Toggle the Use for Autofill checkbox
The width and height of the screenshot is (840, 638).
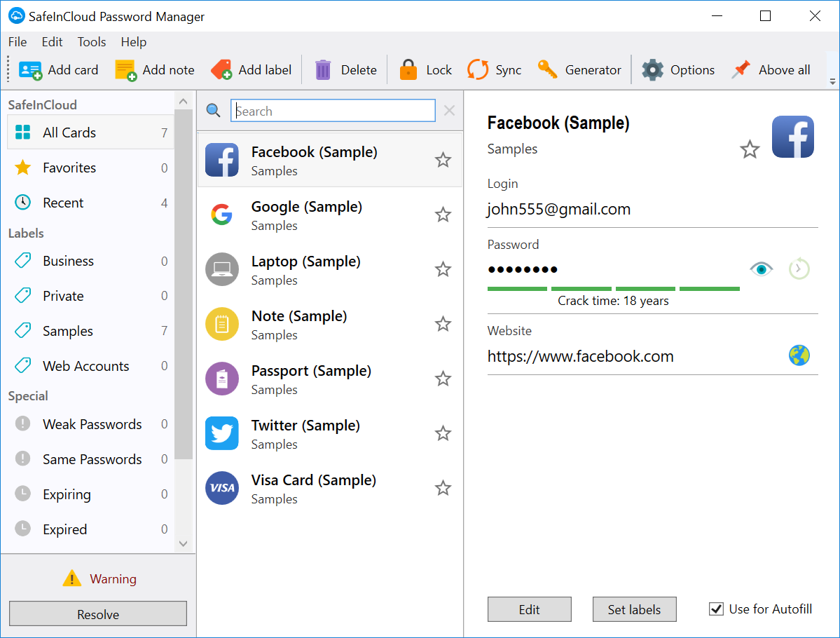(716, 609)
